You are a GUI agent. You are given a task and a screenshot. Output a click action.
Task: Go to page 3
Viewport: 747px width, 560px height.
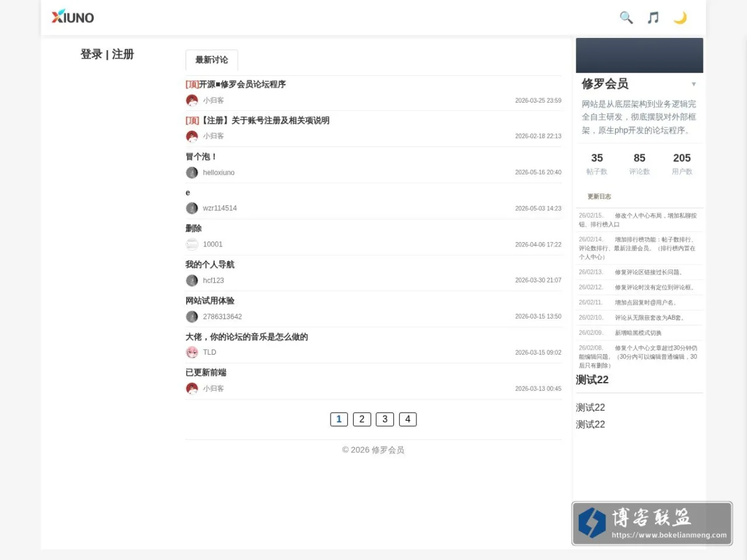coord(385,419)
